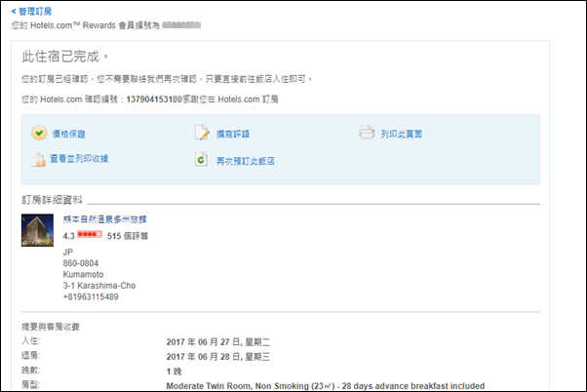The height and width of the screenshot is (392, 587).
Task: Click the 515 個評等 reviews text
Action: click(128, 236)
